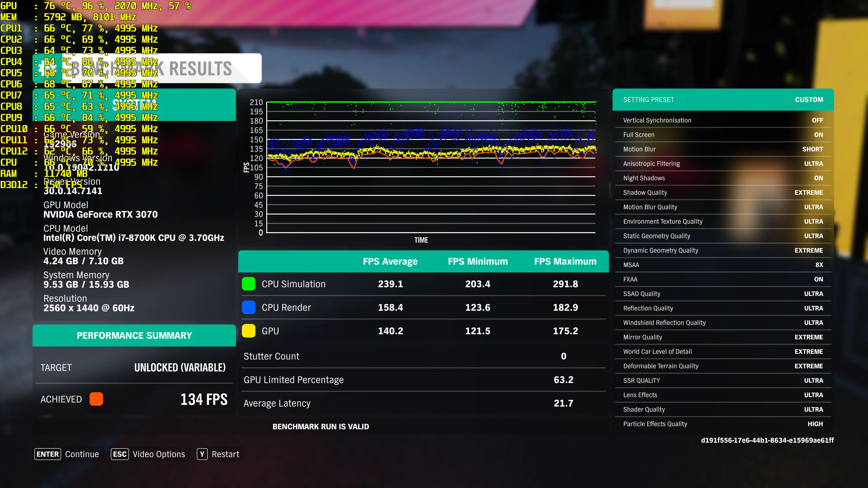Restart the benchmark with Y prompt
The width and height of the screenshot is (868, 488).
(x=218, y=454)
